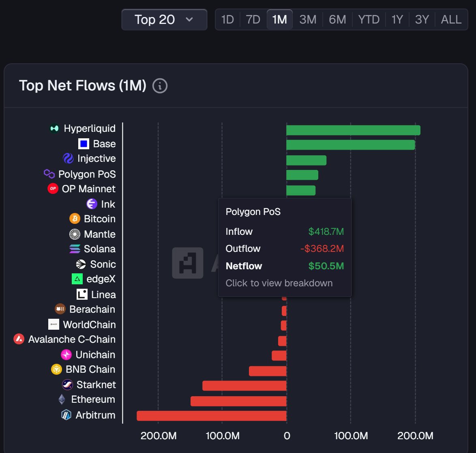The image size is (476, 453).
Task: Click the Ethereum red outflow bar
Action: coord(238,401)
